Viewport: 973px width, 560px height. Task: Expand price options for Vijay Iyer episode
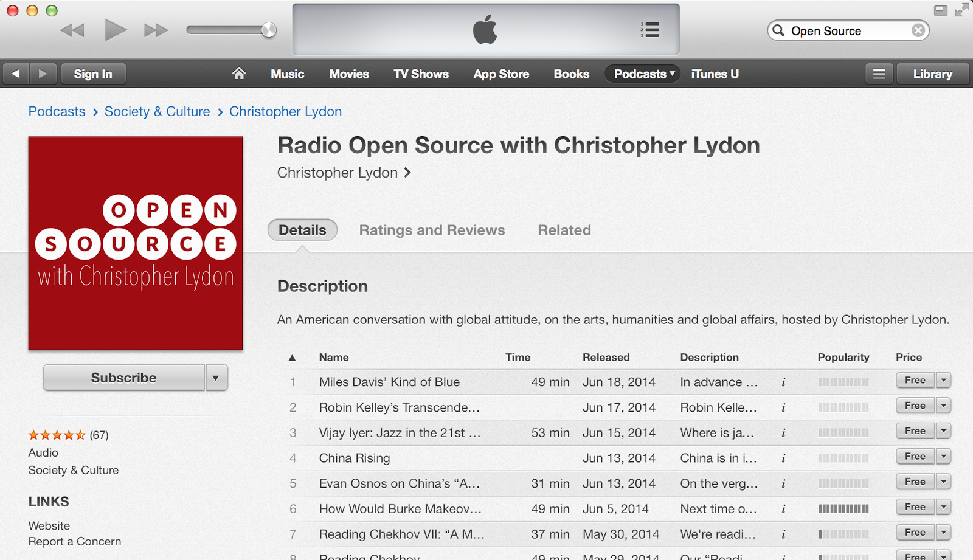(x=943, y=431)
